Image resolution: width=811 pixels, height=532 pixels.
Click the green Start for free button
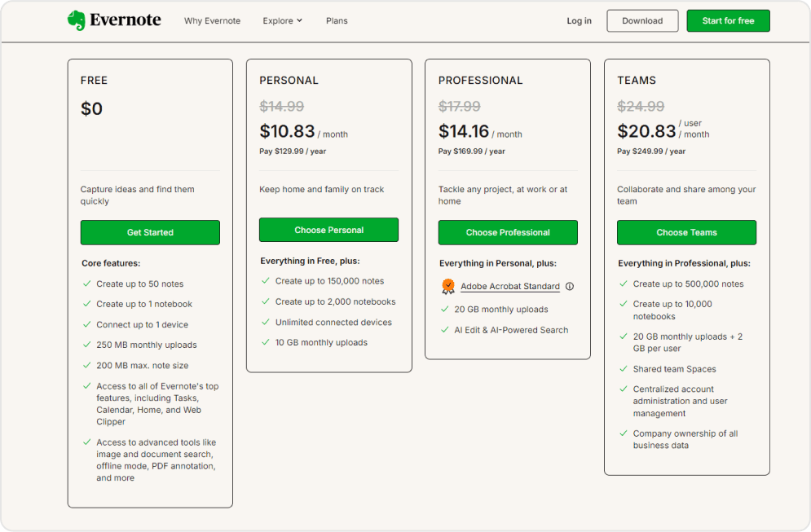pos(728,20)
